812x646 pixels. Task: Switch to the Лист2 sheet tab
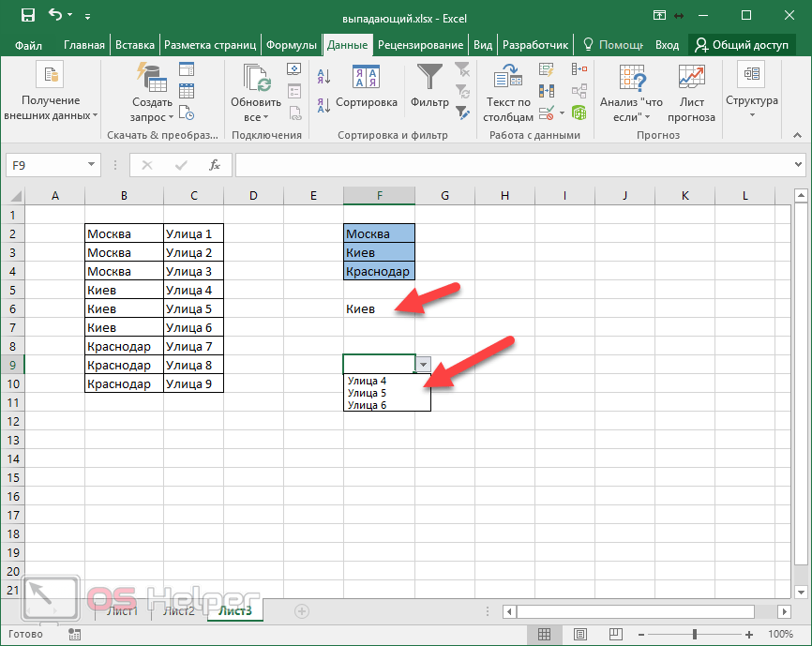point(178,611)
